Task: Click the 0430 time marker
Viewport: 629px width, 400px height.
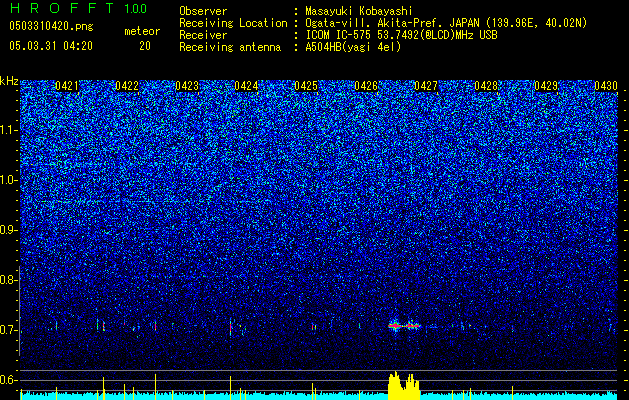Action: pos(606,86)
